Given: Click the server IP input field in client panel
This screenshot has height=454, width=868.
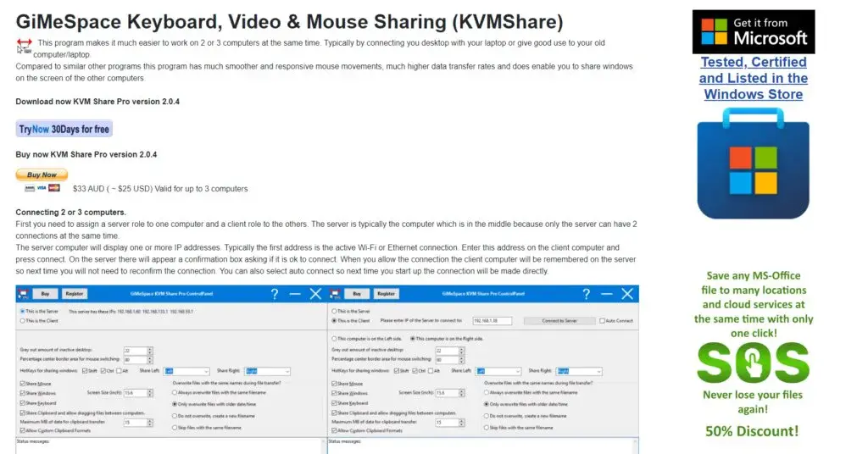Looking at the screenshot, I should click(x=492, y=321).
